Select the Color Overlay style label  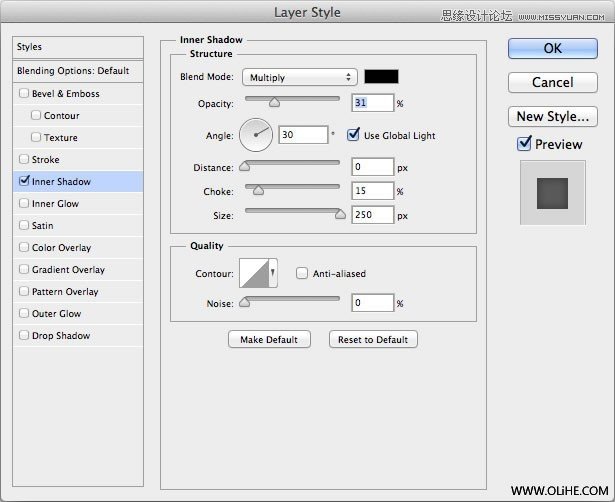click(61, 247)
